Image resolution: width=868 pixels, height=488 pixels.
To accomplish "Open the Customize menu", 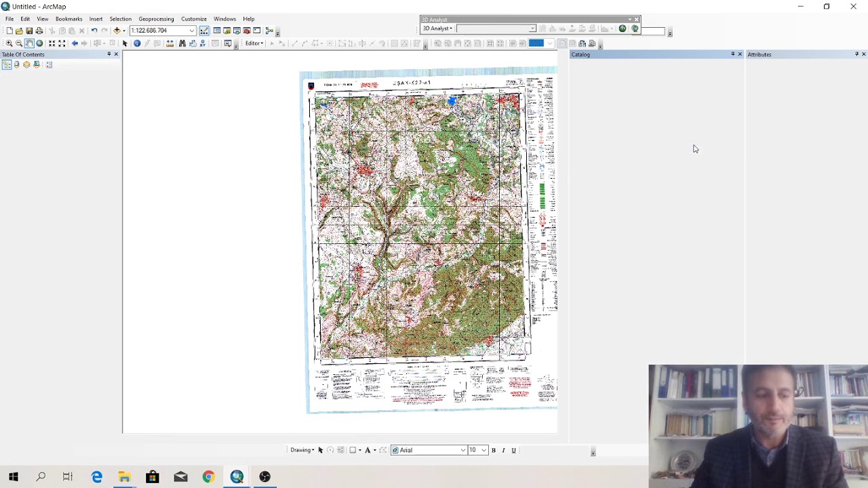I will point(194,19).
